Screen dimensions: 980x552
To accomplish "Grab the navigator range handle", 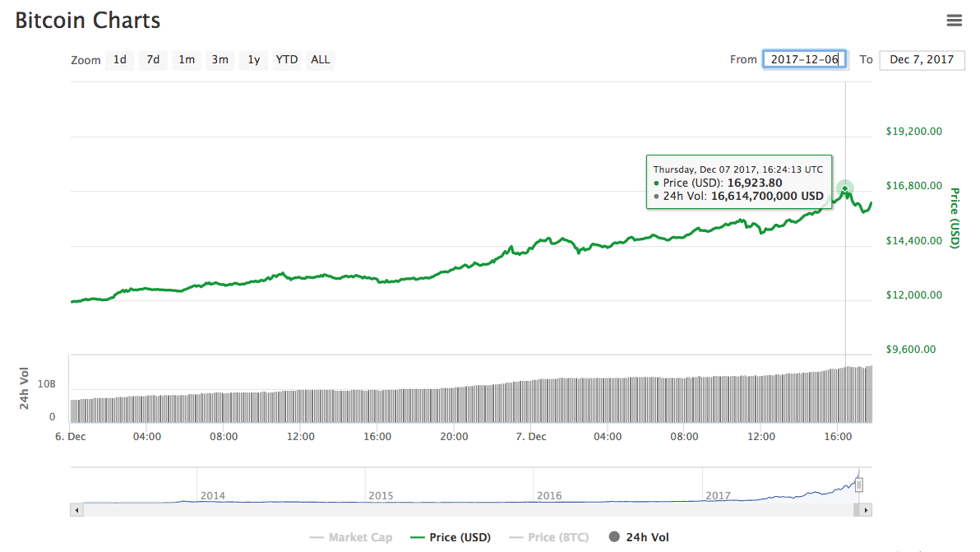I will point(859,485).
